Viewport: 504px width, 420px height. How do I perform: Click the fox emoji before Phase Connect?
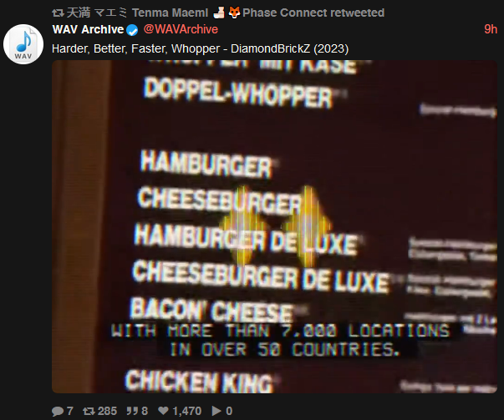coord(234,13)
